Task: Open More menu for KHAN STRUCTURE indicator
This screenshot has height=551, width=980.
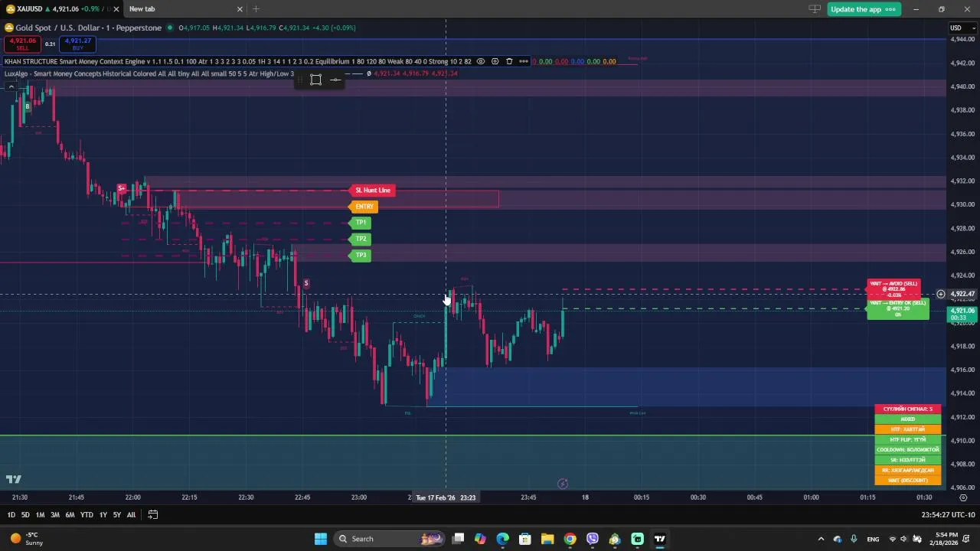Action: coord(524,61)
